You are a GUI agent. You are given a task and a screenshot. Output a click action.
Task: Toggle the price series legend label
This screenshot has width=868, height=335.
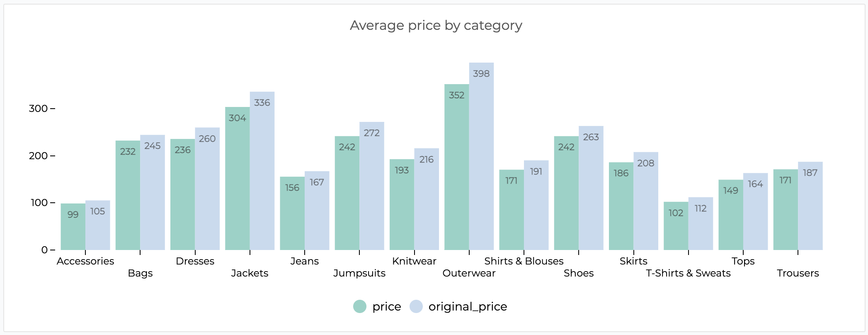click(386, 306)
